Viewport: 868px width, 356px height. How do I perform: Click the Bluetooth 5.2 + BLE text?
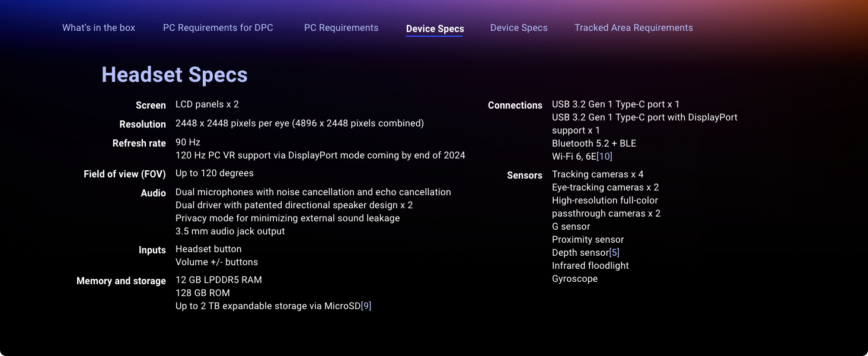coord(593,144)
